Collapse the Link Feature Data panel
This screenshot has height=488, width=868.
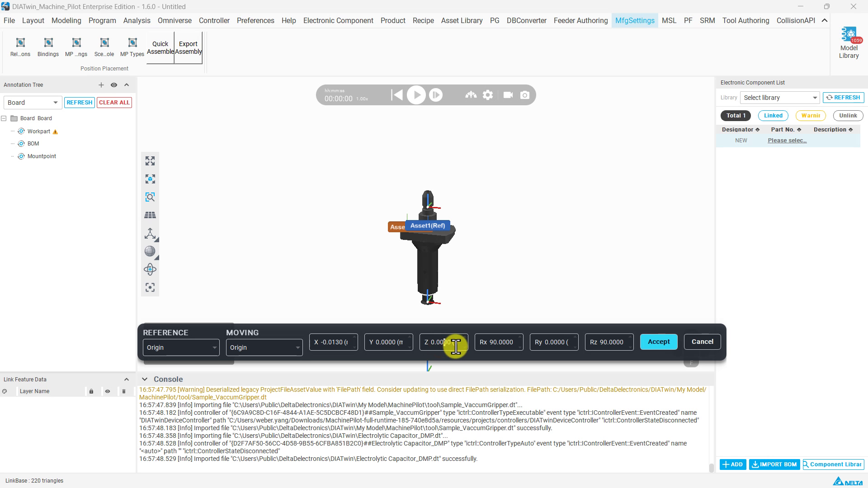coord(127,380)
